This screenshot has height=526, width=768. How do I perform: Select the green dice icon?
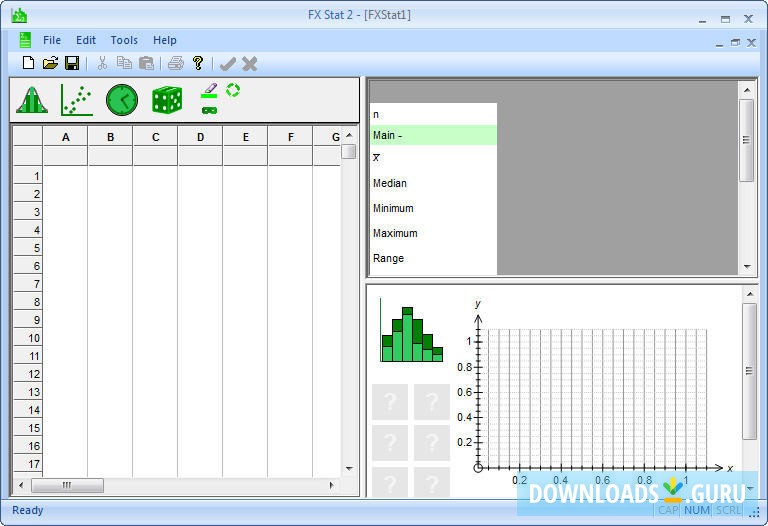[x=167, y=100]
